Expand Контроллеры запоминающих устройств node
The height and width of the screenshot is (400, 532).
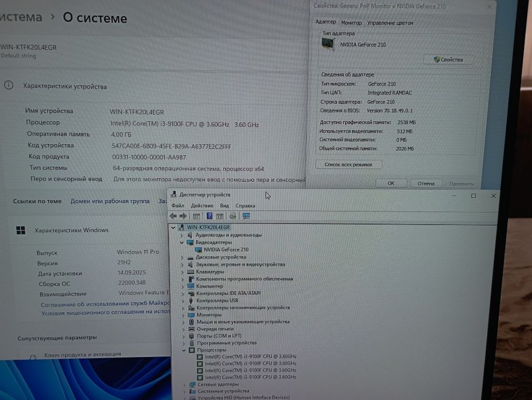pyautogui.click(x=183, y=308)
